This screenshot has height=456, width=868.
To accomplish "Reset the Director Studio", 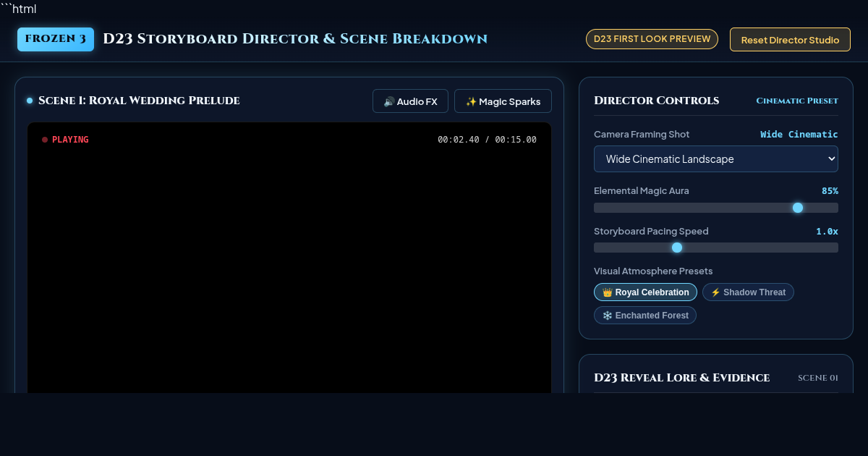I will click(x=790, y=40).
